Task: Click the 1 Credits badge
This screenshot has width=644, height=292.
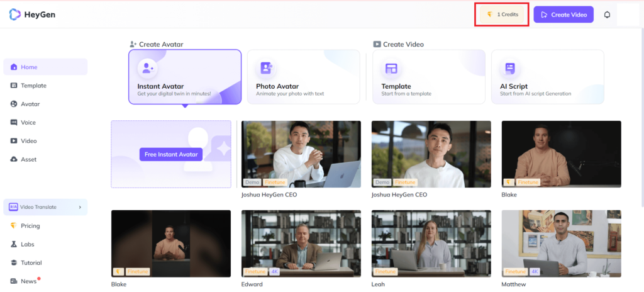Action: (x=502, y=14)
